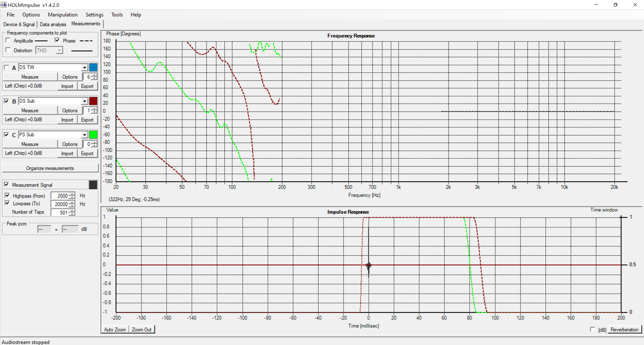Click the green color swatch for measurement C
The height and width of the screenshot is (345, 644).
[93, 134]
